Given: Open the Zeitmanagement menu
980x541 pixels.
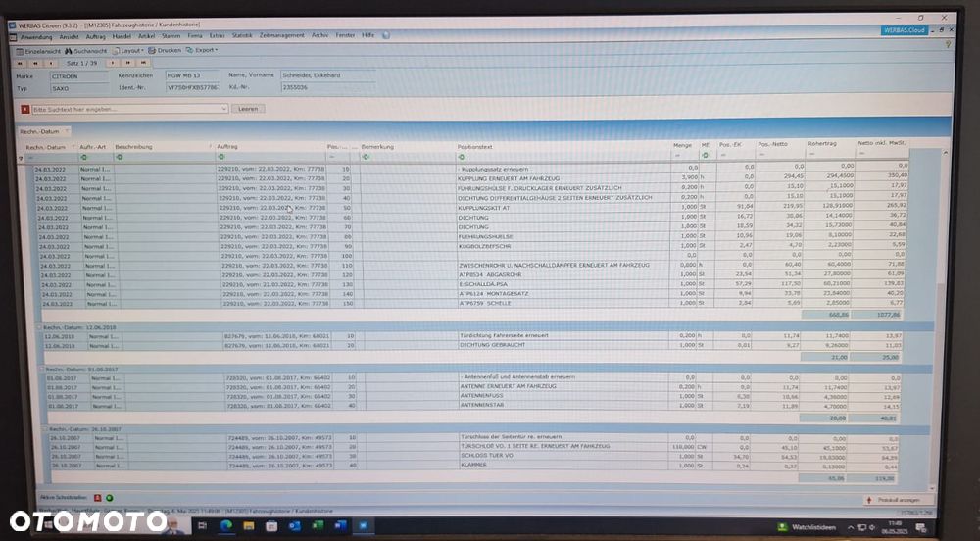Looking at the screenshot, I should [x=282, y=35].
